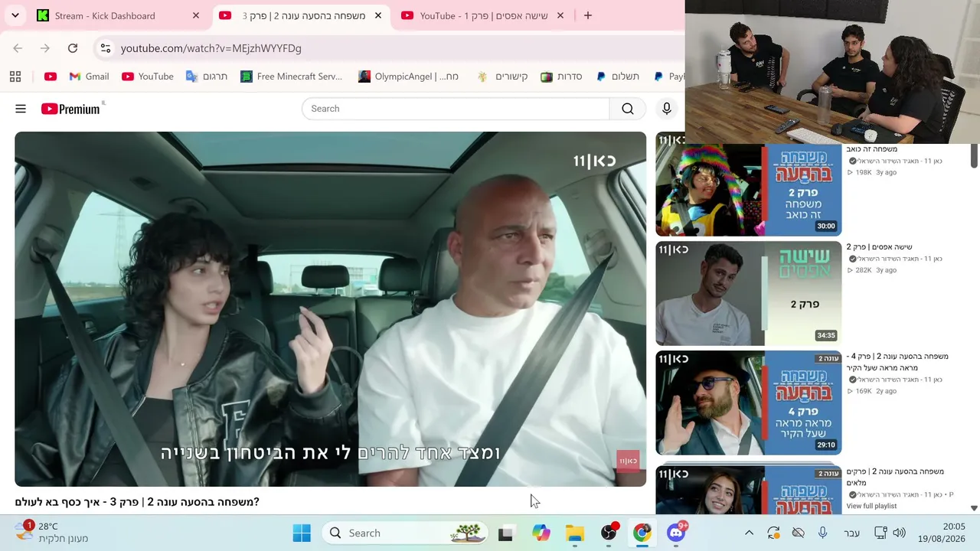The image size is (980, 551).
Task: Click the שישה אפסים | פרק 2 video title
Action: [879, 247]
